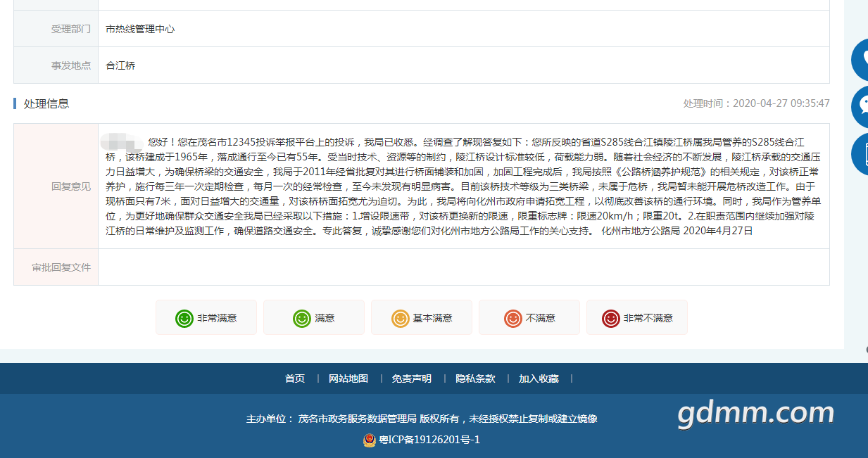Click the 处理信息 section heading
The height and width of the screenshot is (458, 868).
[46, 103]
